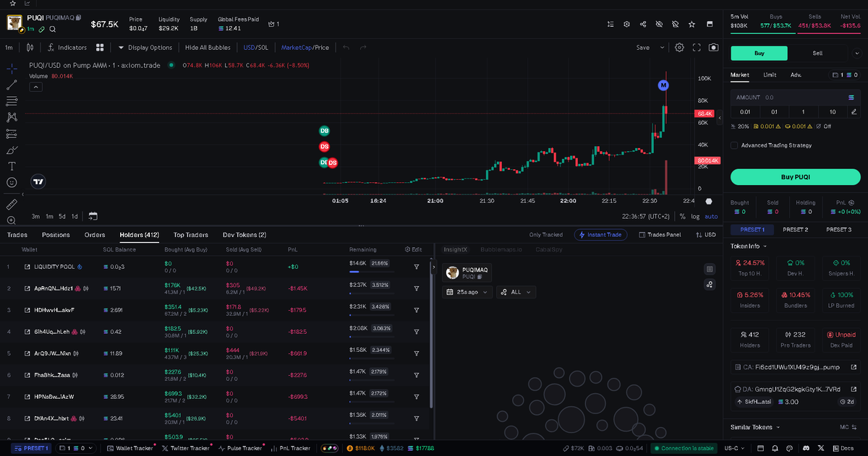
Task: Open the Dev Tokens (2) tab
Action: point(244,235)
